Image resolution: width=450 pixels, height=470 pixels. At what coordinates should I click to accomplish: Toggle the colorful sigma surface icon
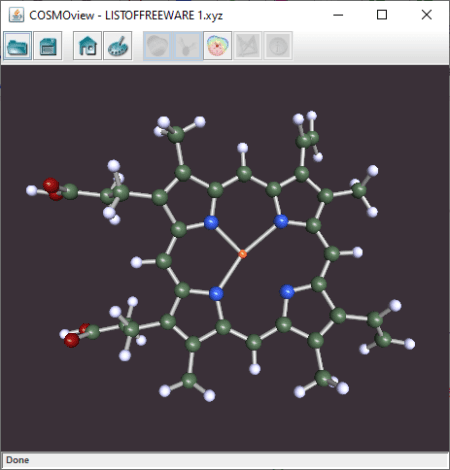(218, 46)
